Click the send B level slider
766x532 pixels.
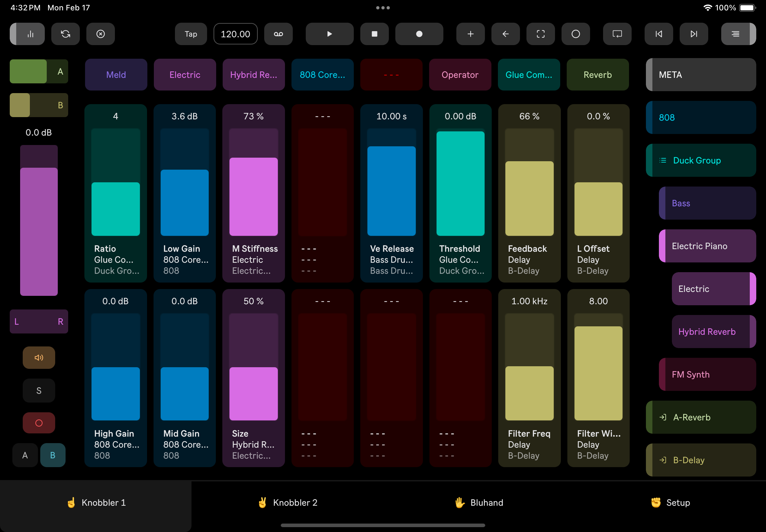coord(39,105)
